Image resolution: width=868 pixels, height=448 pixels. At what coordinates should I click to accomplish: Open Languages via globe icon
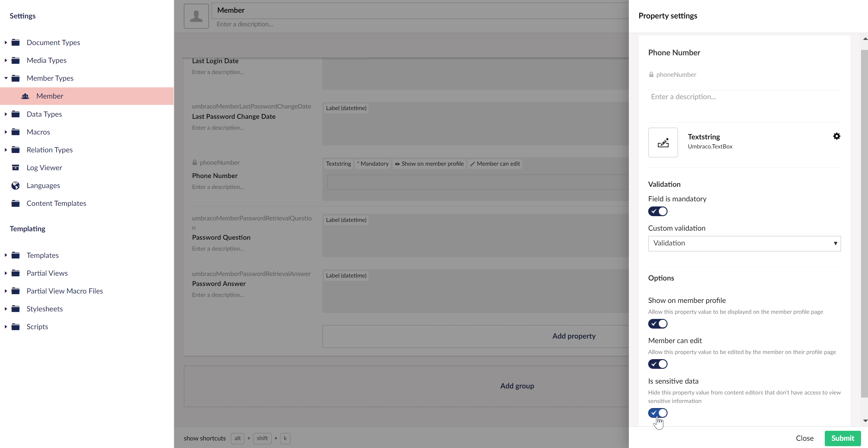(15, 186)
